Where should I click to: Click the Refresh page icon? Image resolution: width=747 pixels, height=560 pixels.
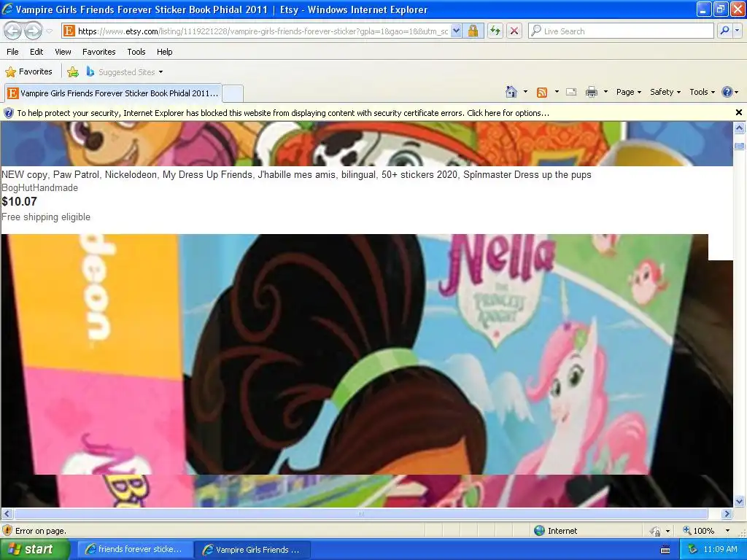[x=495, y=31]
